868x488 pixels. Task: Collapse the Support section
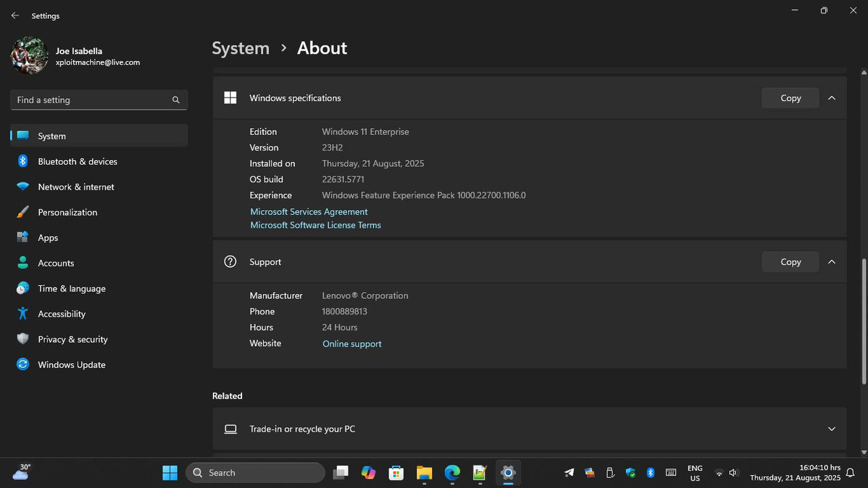tap(831, 262)
